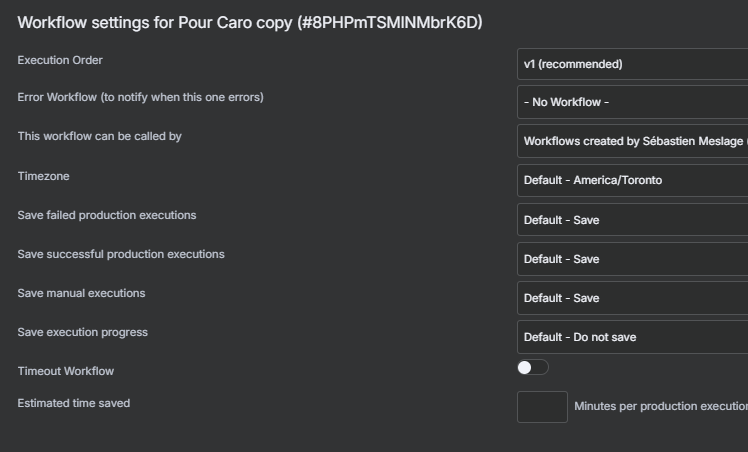This screenshot has width=748, height=452.
Task: Enable the Timeout Workflow switch
Action: [533, 367]
